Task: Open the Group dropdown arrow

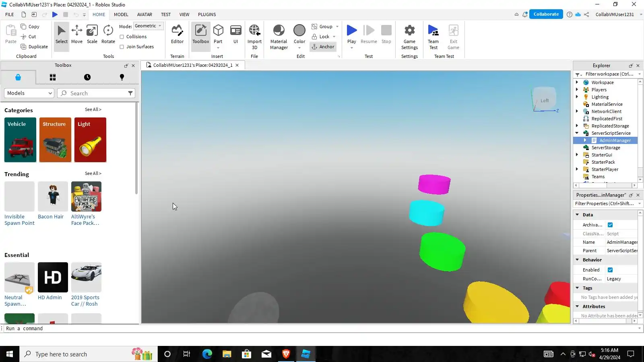Action: tap(337, 27)
